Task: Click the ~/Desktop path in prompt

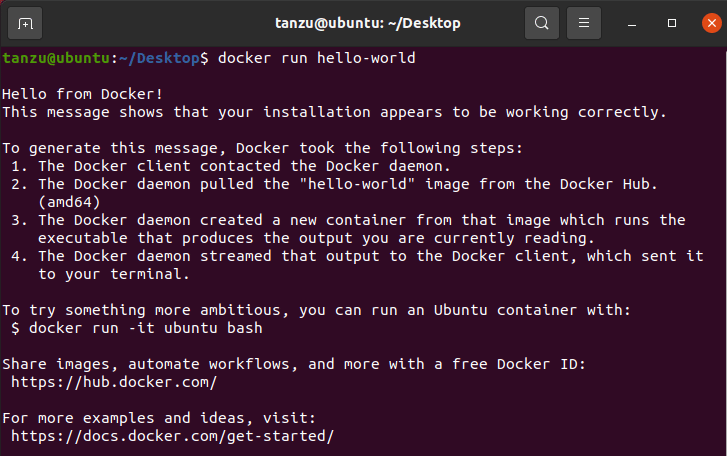Action: point(159,58)
